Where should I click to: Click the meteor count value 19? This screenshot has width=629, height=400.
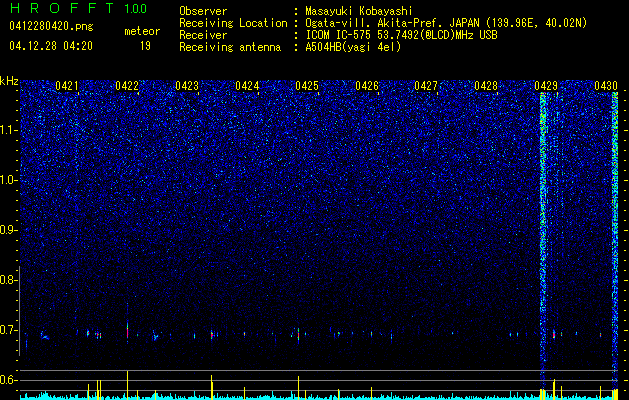pyautogui.click(x=145, y=46)
